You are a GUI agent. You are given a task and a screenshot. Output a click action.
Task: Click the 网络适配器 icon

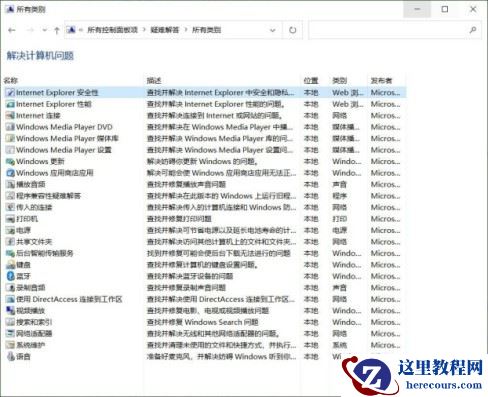coord(11,333)
